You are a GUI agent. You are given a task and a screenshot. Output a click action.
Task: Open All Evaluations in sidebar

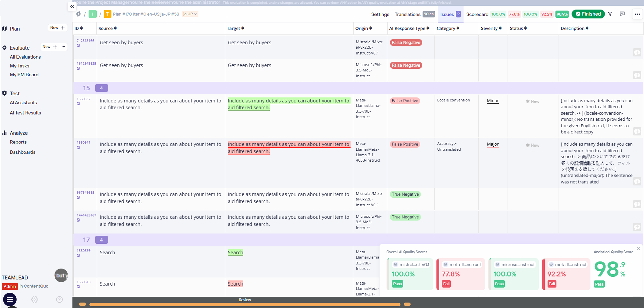[25, 57]
